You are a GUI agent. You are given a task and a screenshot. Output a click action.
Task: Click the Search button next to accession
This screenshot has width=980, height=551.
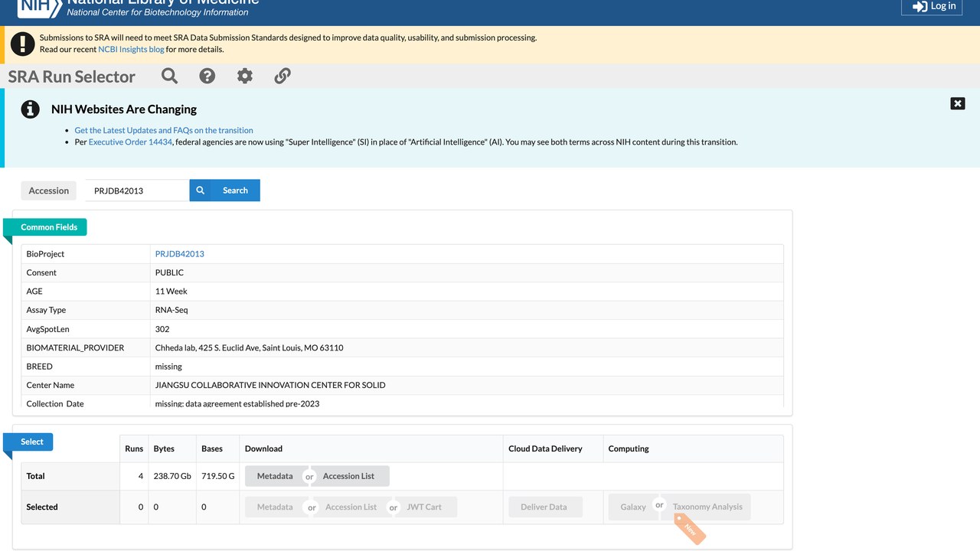pyautogui.click(x=225, y=191)
